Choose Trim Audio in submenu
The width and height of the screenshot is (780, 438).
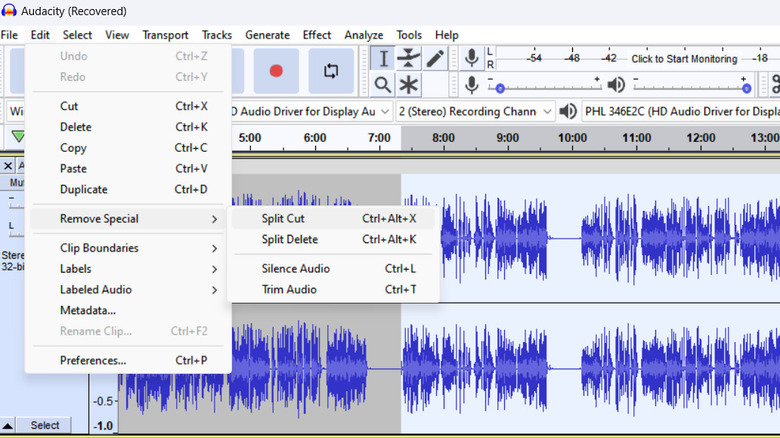coord(333,290)
